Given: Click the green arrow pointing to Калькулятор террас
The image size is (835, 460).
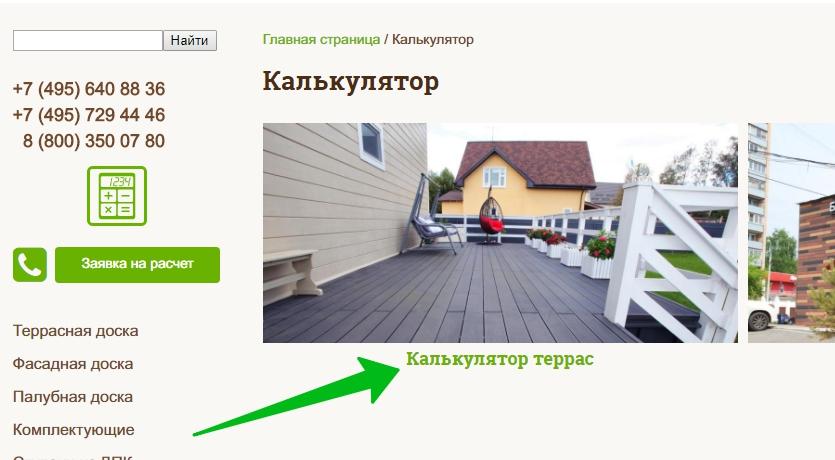Looking at the screenshot, I should point(296,397).
